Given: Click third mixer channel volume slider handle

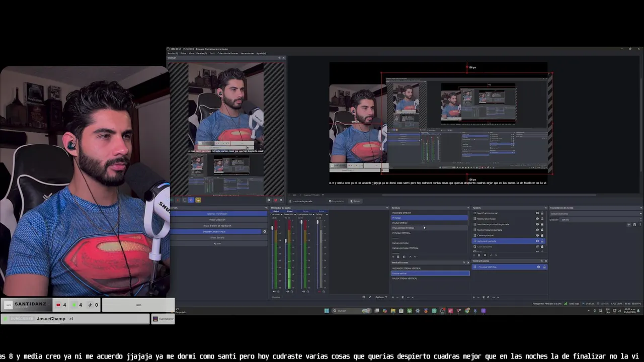Looking at the screenshot, I should pos(301,222).
